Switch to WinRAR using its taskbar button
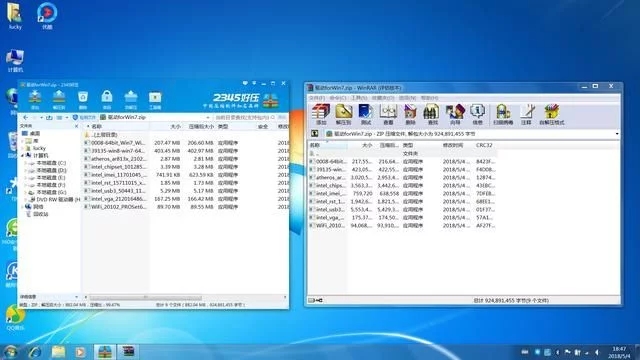This screenshot has height=360, width=640. (128, 352)
